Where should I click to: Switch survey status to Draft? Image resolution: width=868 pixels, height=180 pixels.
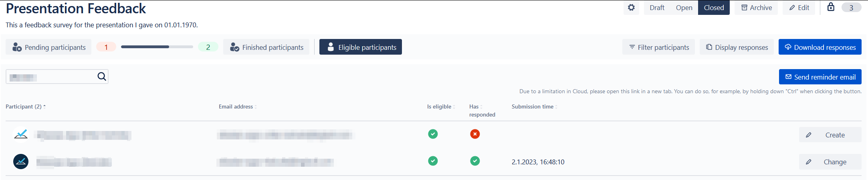(657, 8)
